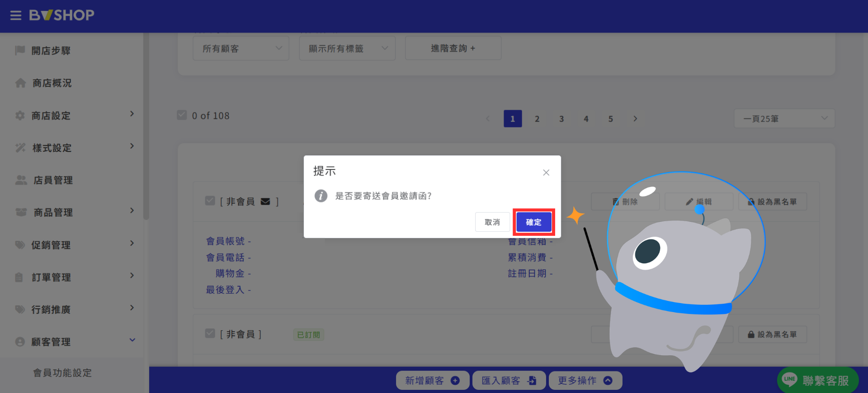
Task: Click the tag icon beside 行銷推廣
Action: point(20,309)
